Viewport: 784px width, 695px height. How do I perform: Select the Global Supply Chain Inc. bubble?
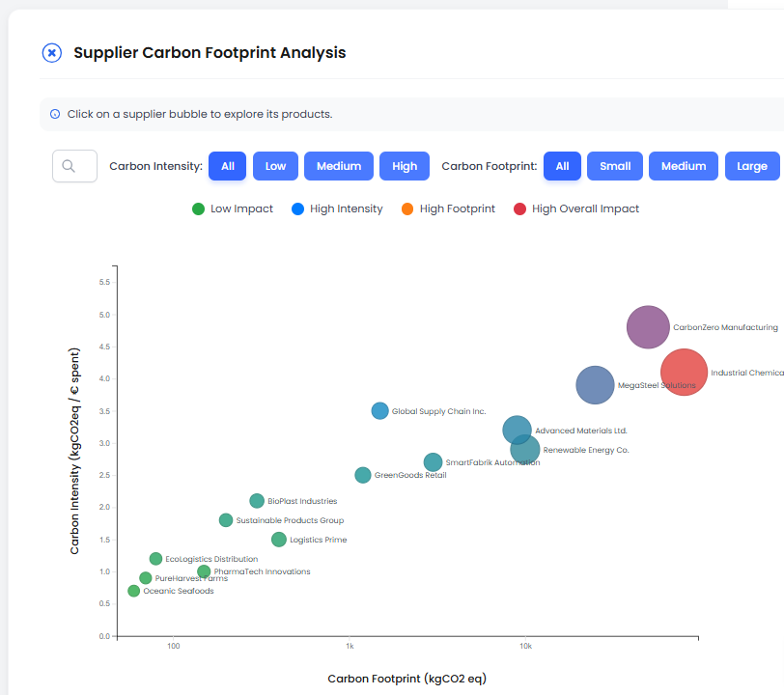380,411
